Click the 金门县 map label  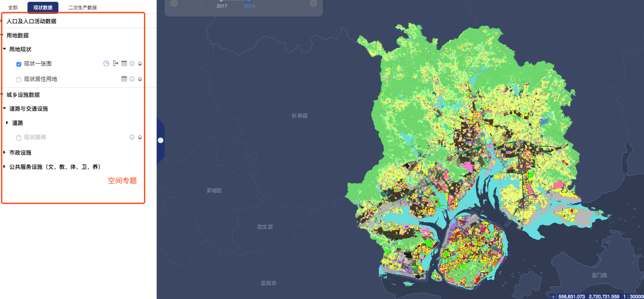[599, 275]
